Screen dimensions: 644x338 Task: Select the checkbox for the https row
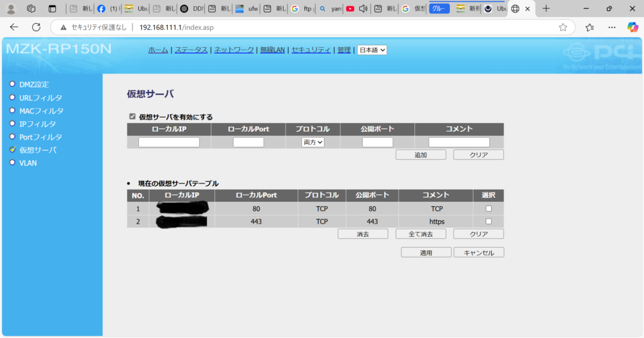(489, 222)
